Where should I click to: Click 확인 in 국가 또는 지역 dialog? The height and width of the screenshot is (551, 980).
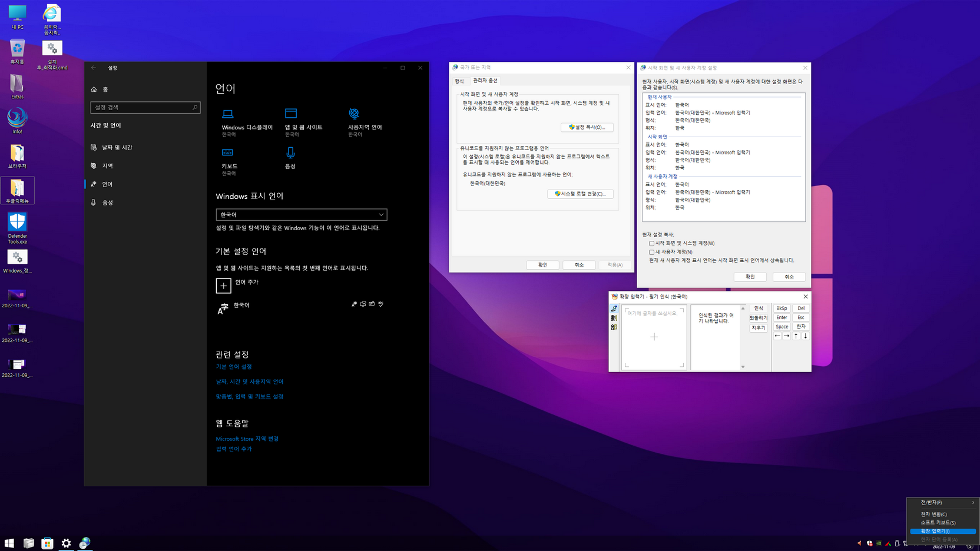pyautogui.click(x=542, y=265)
